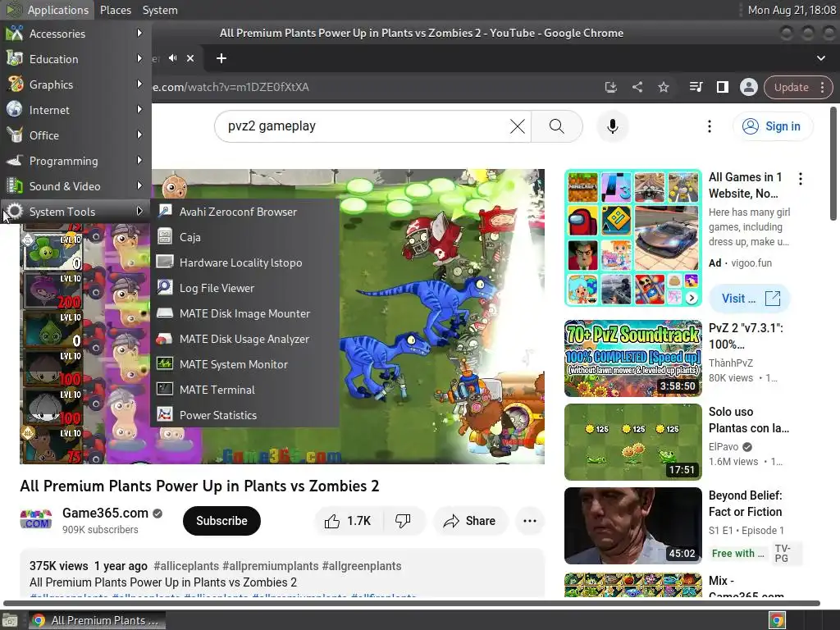Screen dimensions: 840x630
Task: Expand the Graphics submenu
Action: [x=75, y=84]
